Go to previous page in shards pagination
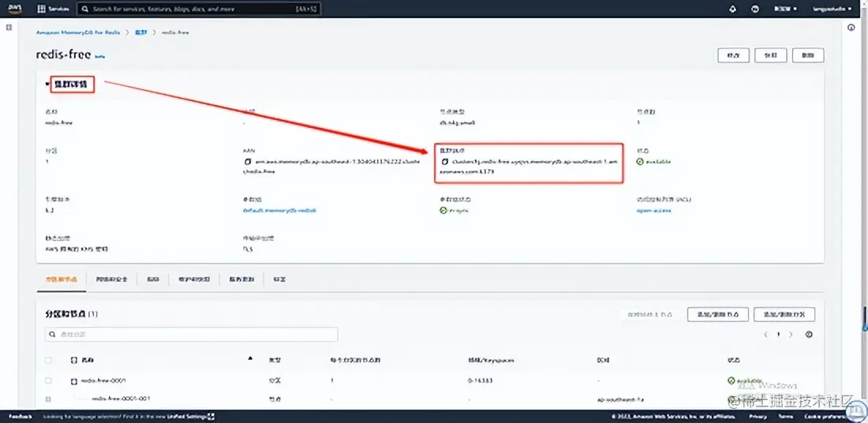The height and width of the screenshot is (423, 868). 765,335
